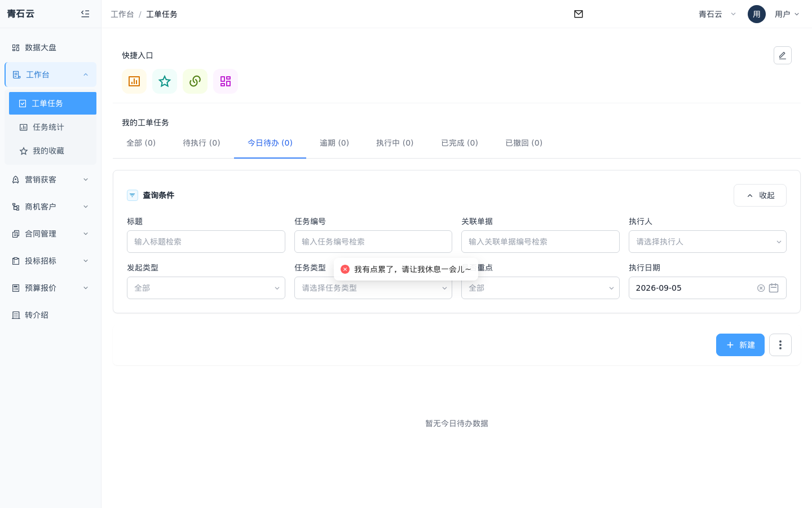The image size is (812, 508).
Task: Open the 重点 dropdown showing 全部
Action: click(x=540, y=288)
